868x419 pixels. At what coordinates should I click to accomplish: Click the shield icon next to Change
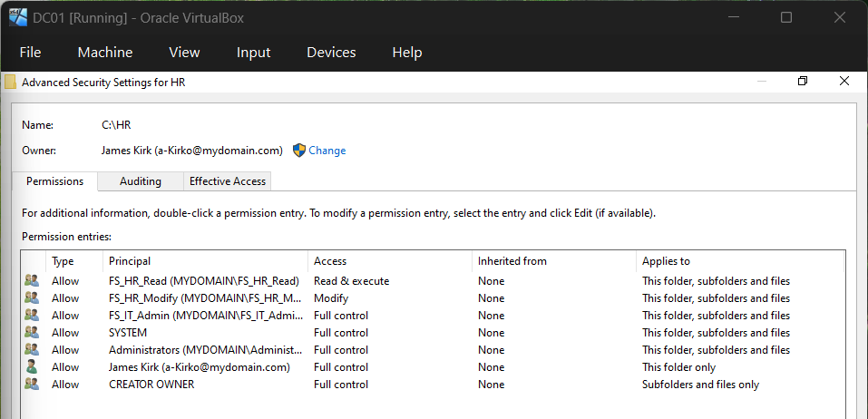click(x=299, y=151)
